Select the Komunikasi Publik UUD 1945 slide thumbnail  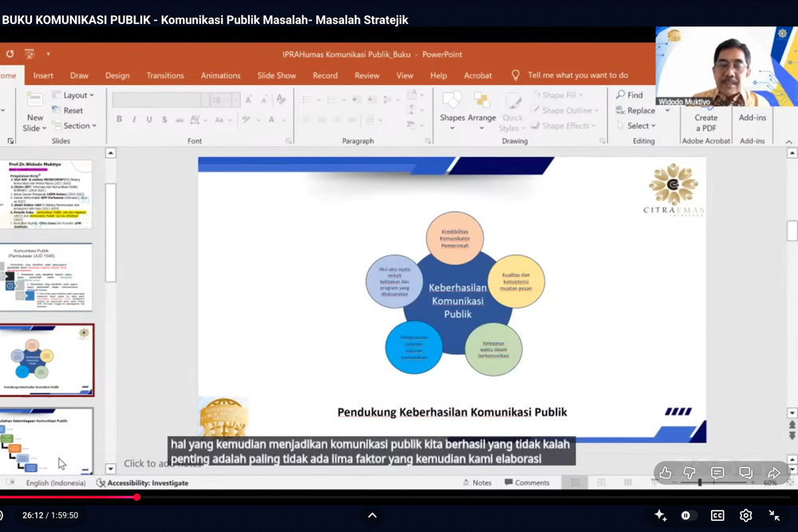(x=47, y=277)
